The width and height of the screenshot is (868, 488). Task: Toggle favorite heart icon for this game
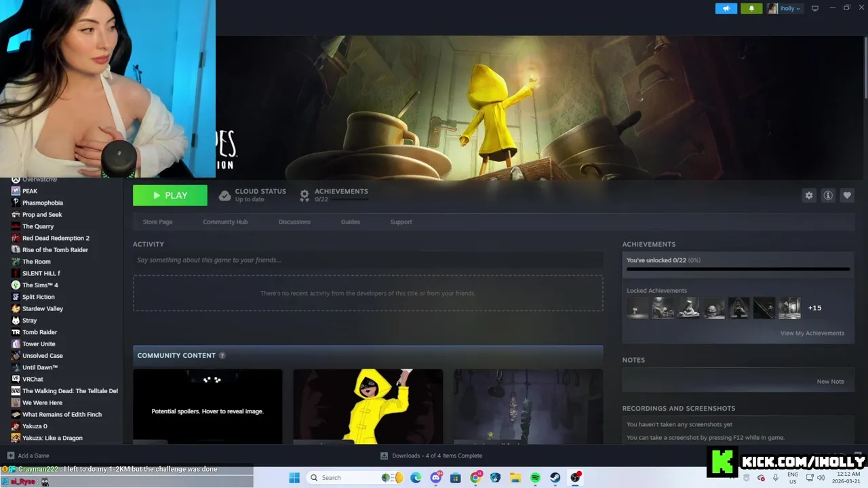[847, 195]
